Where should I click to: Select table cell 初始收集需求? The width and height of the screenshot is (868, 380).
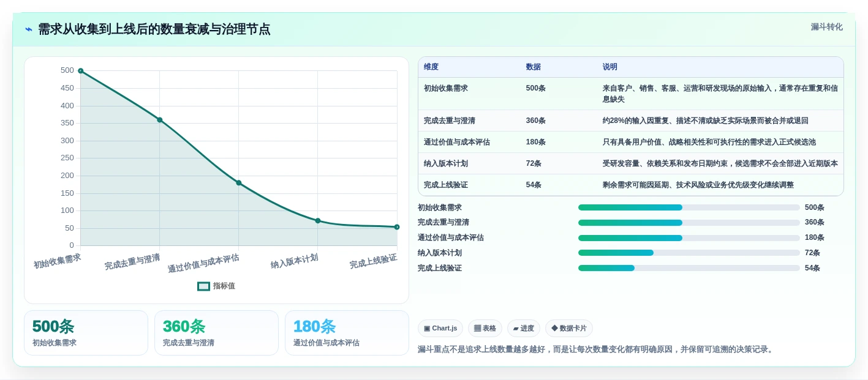click(x=446, y=88)
